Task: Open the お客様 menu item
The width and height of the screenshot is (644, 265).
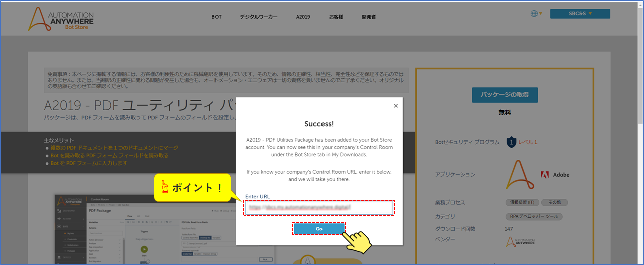Action: coord(336,17)
